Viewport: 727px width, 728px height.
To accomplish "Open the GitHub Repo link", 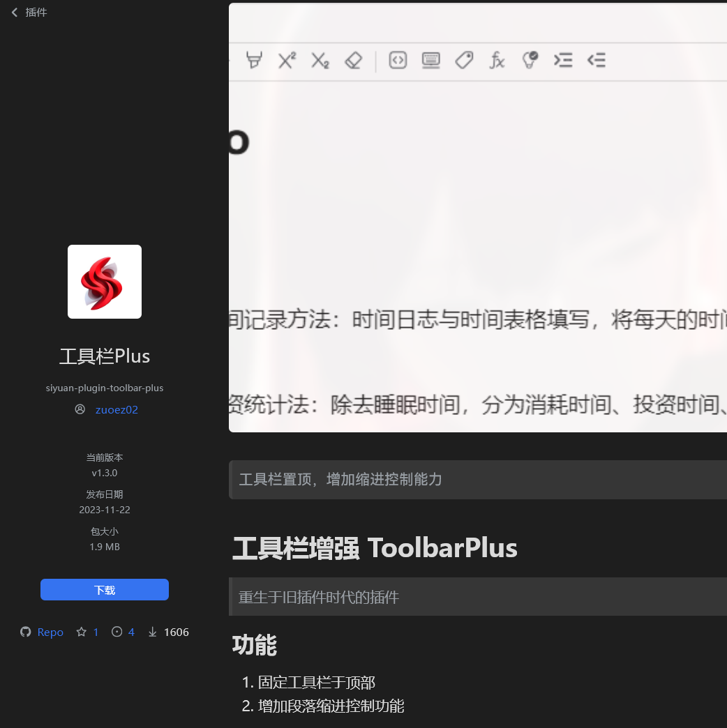I will (50, 632).
